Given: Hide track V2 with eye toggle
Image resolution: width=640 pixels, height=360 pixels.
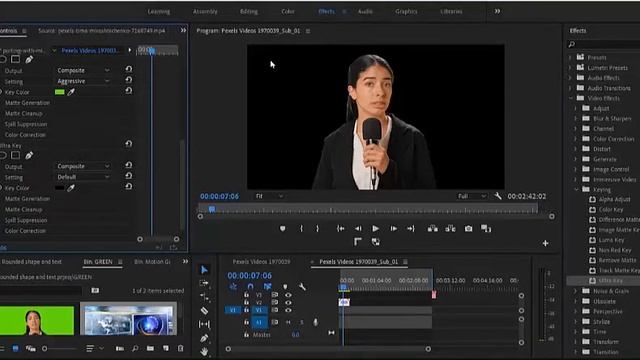Looking at the screenshot, I should tap(288, 302).
